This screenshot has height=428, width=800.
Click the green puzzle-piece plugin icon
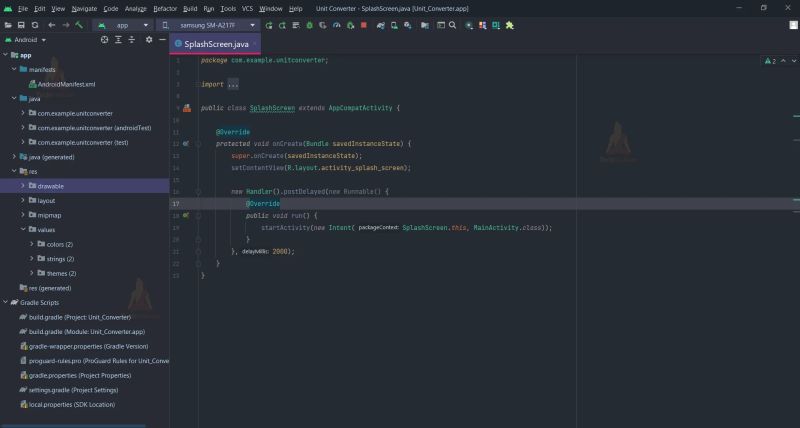point(509,25)
